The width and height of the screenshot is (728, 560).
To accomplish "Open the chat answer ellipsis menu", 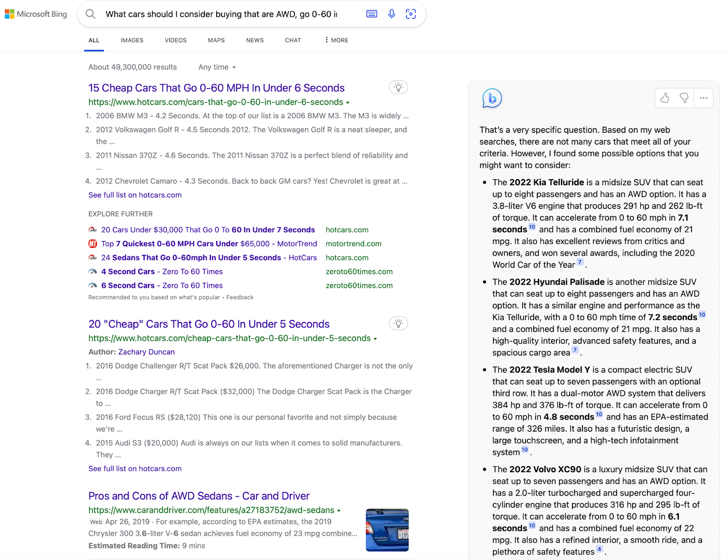I will pyautogui.click(x=703, y=98).
